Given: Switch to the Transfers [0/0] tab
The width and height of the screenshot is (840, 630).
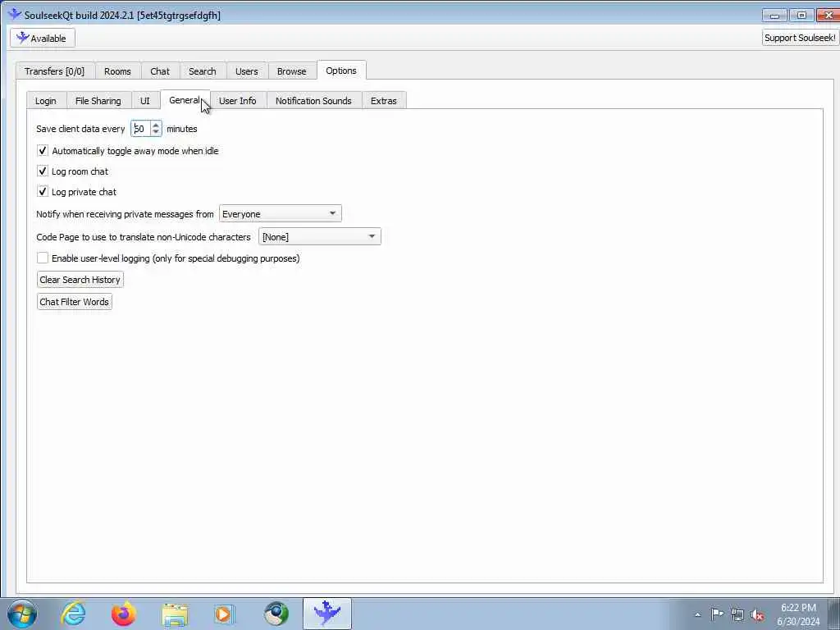Looking at the screenshot, I should click(55, 71).
